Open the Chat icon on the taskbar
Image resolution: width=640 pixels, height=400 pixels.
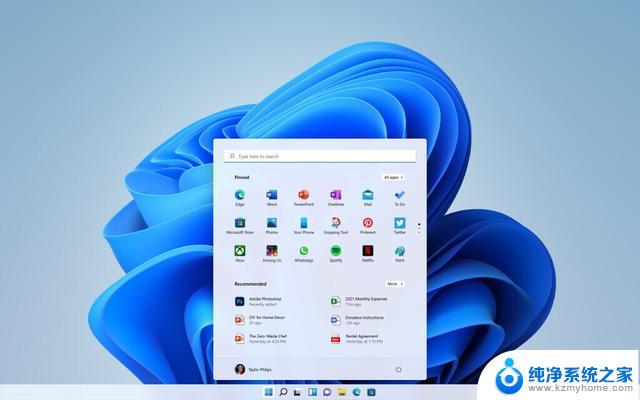(x=327, y=392)
